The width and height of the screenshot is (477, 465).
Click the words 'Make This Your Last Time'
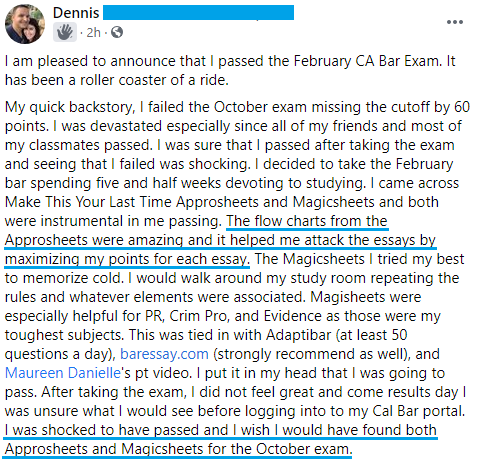click(x=88, y=202)
